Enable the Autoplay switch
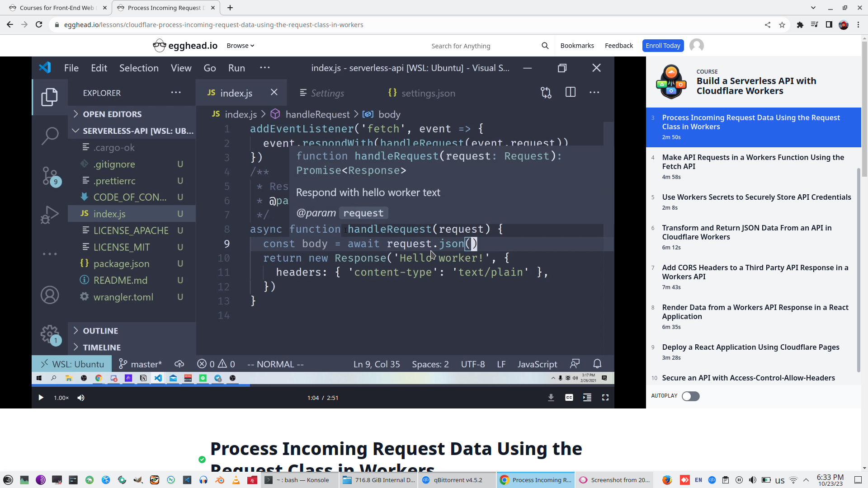The width and height of the screenshot is (868, 488). pos(690,396)
